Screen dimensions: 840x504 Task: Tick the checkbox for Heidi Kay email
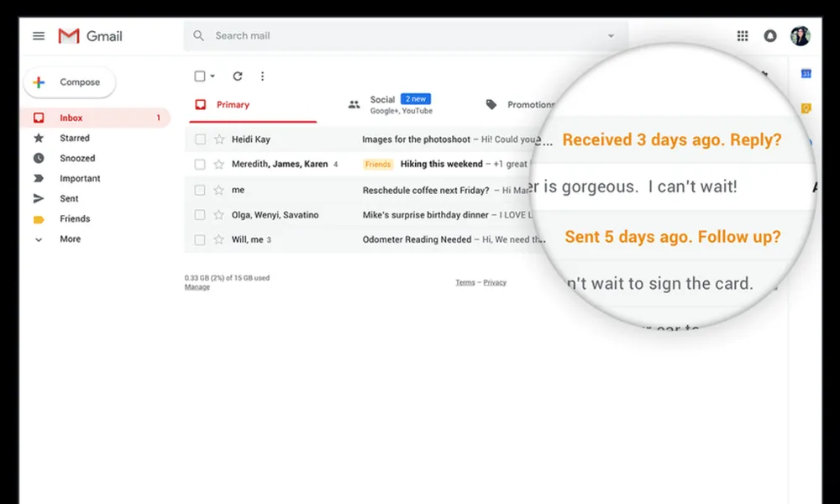(x=200, y=139)
